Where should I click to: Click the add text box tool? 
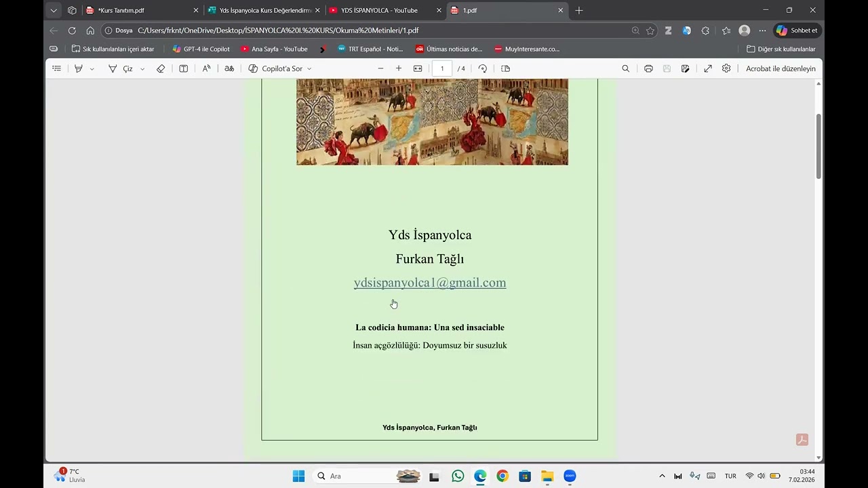point(183,68)
